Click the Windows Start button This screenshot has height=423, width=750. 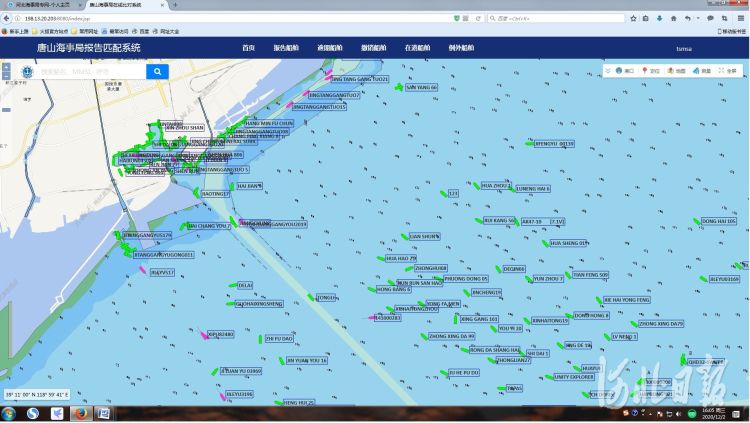9,413
